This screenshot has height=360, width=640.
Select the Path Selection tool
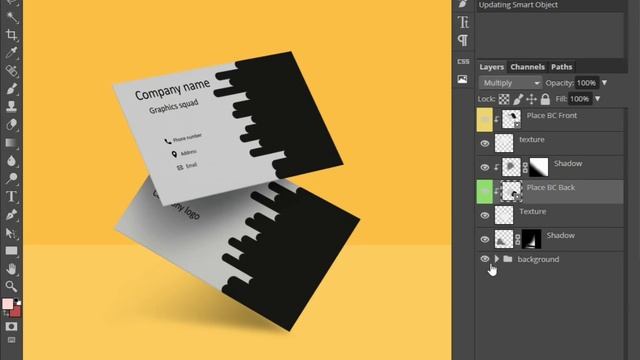[11, 233]
